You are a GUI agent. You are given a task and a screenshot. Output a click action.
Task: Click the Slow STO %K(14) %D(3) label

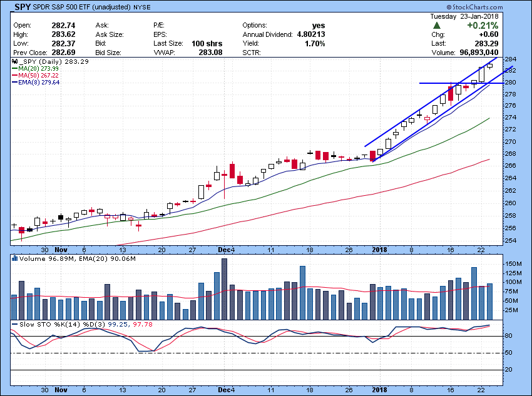[x=63, y=325]
